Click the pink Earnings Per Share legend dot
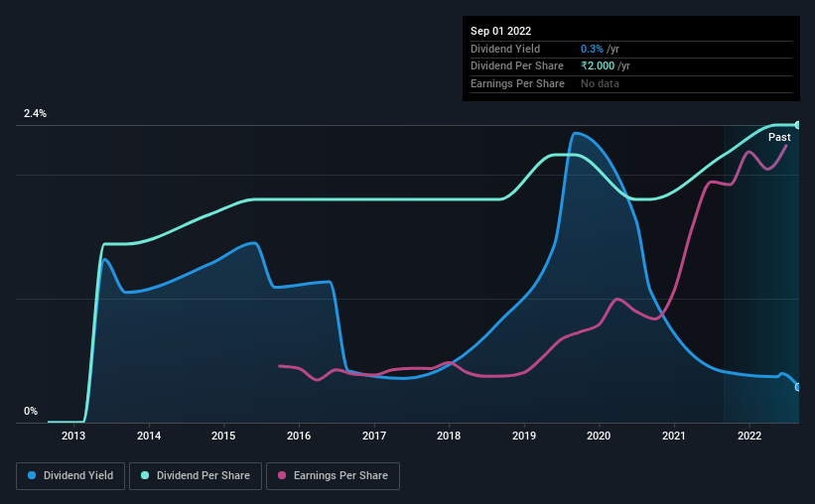Viewport: 815px width, 504px height. (x=282, y=475)
